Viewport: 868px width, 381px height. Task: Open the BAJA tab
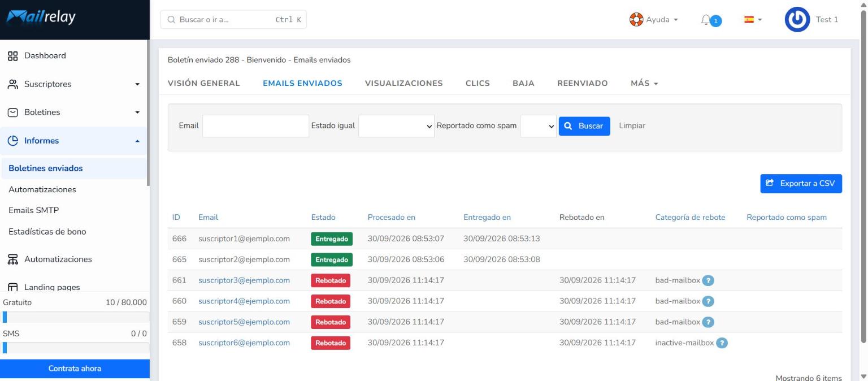(x=523, y=83)
